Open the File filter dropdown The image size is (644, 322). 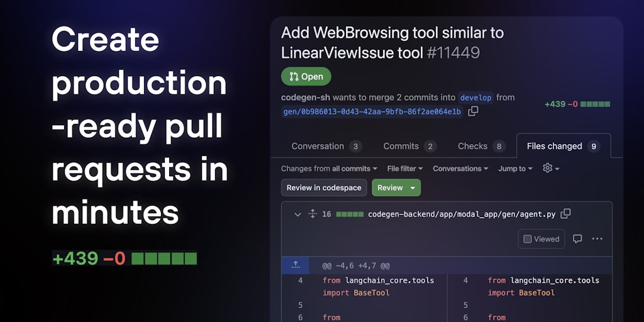click(x=405, y=169)
